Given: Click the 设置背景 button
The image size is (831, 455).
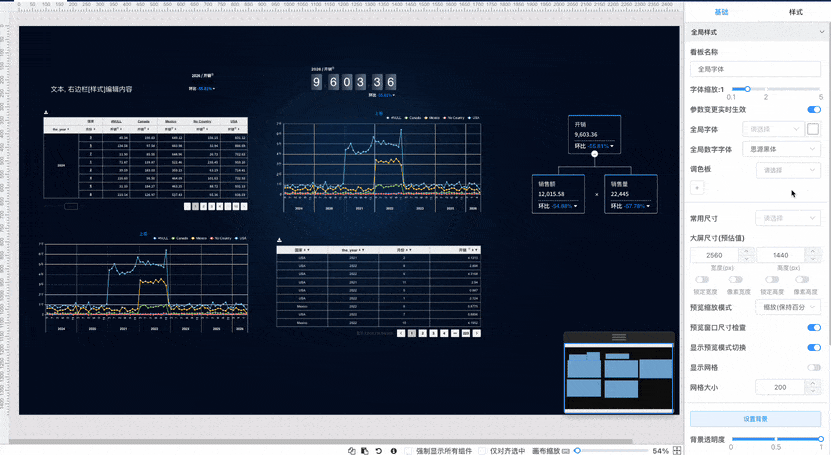Looking at the screenshot, I should (x=755, y=418).
